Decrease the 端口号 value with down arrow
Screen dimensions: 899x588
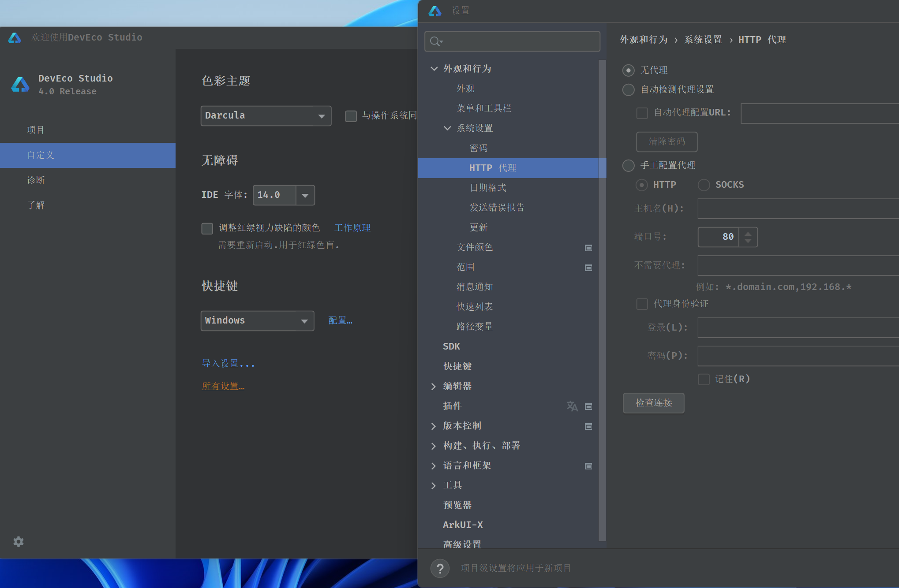pyautogui.click(x=748, y=241)
